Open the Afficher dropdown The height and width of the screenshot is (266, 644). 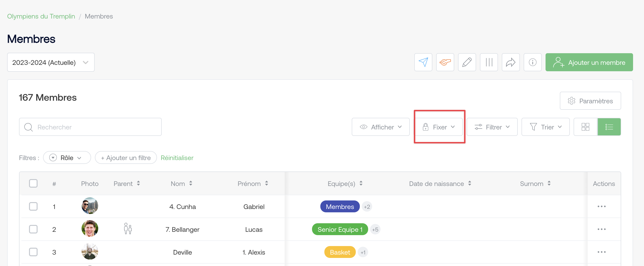click(x=381, y=127)
